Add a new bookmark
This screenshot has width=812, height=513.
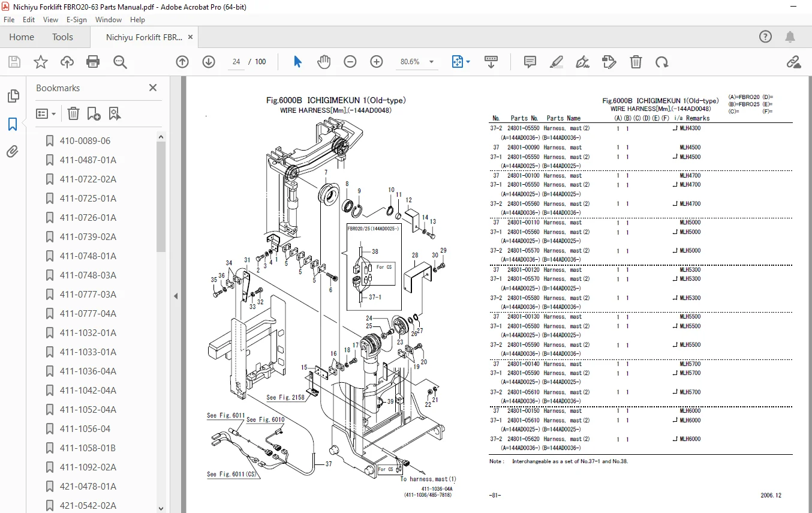(94, 113)
